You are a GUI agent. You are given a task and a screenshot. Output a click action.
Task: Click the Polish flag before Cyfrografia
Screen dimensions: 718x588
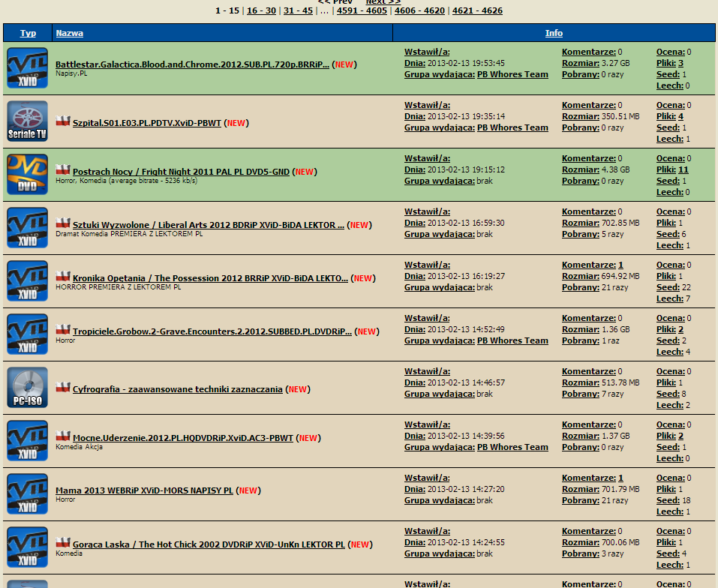pos(63,388)
